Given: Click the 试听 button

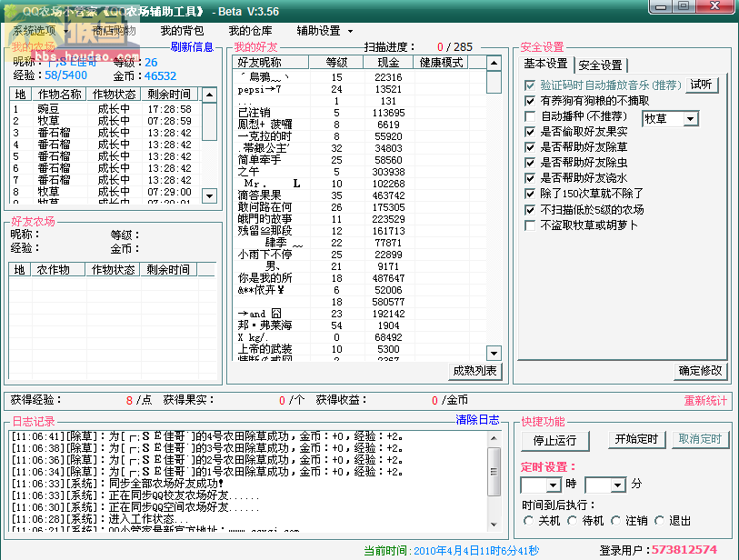Looking at the screenshot, I should [x=702, y=85].
